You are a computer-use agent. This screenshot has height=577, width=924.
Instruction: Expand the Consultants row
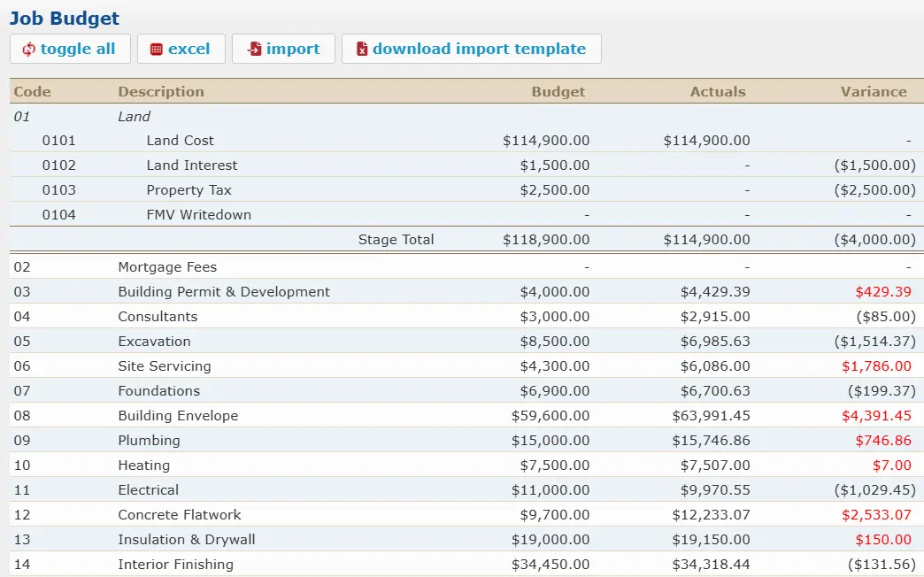click(x=466, y=316)
